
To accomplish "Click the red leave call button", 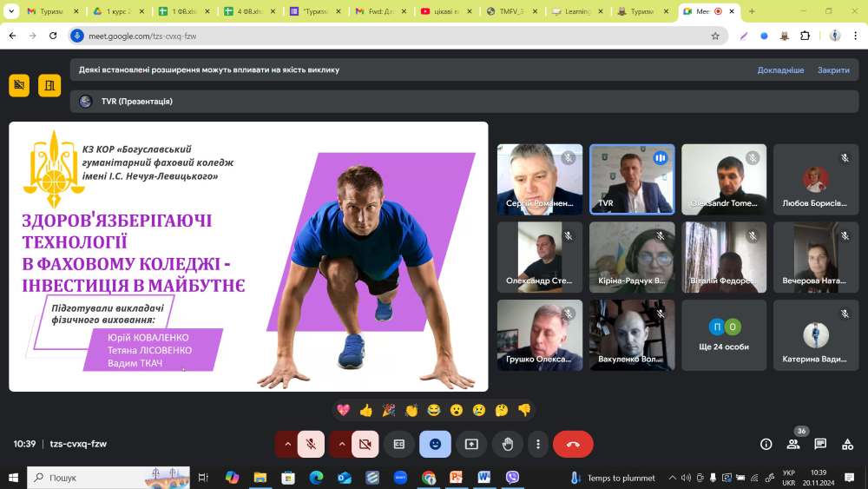I will point(573,444).
